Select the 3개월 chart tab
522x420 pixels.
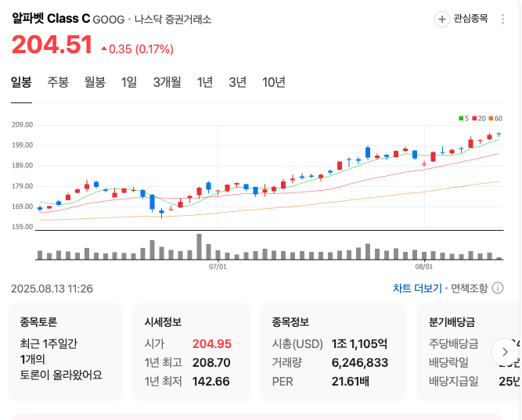pyautogui.click(x=167, y=82)
